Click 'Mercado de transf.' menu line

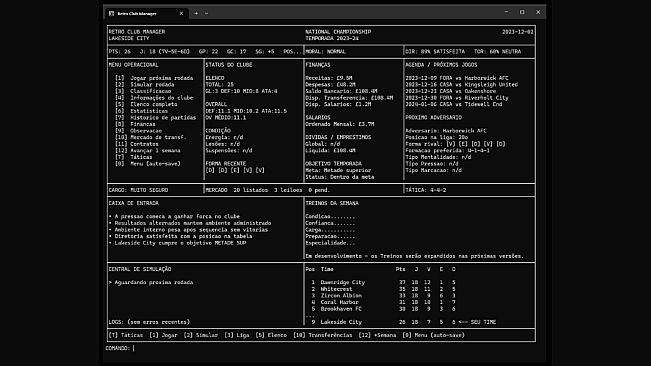pyautogui.click(x=151, y=137)
